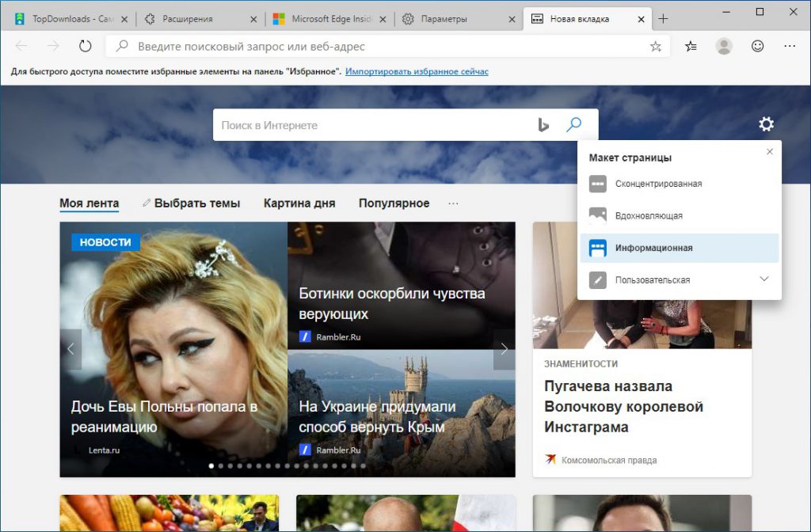
Task: Add this page to favorites via the star icon
Action: click(655, 46)
